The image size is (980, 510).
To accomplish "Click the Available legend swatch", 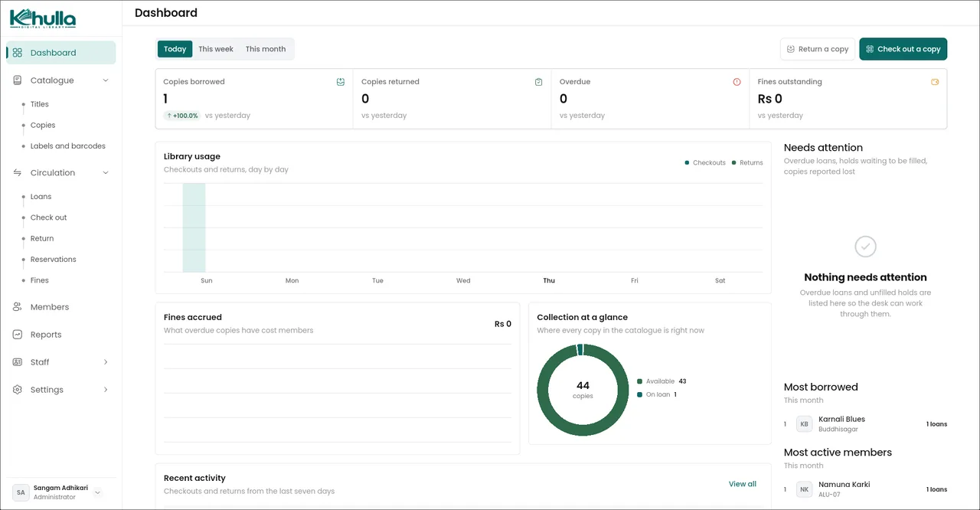I will (x=640, y=381).
